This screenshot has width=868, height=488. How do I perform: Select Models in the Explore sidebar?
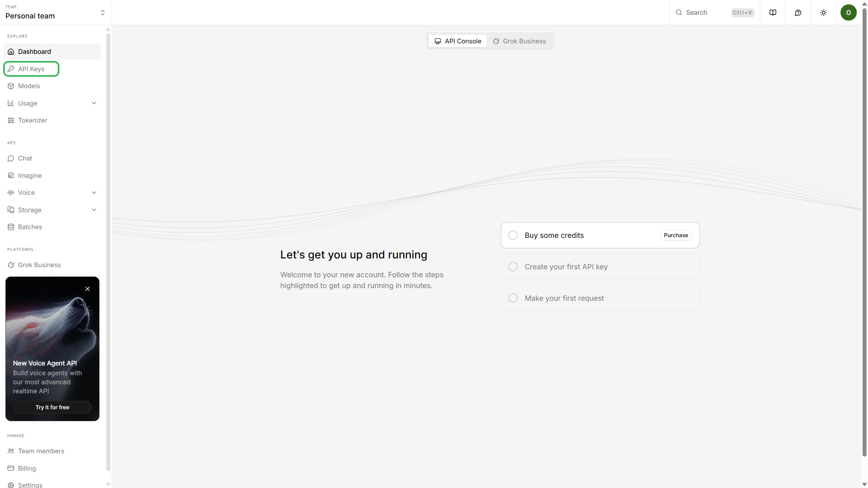tap(29, 86)
